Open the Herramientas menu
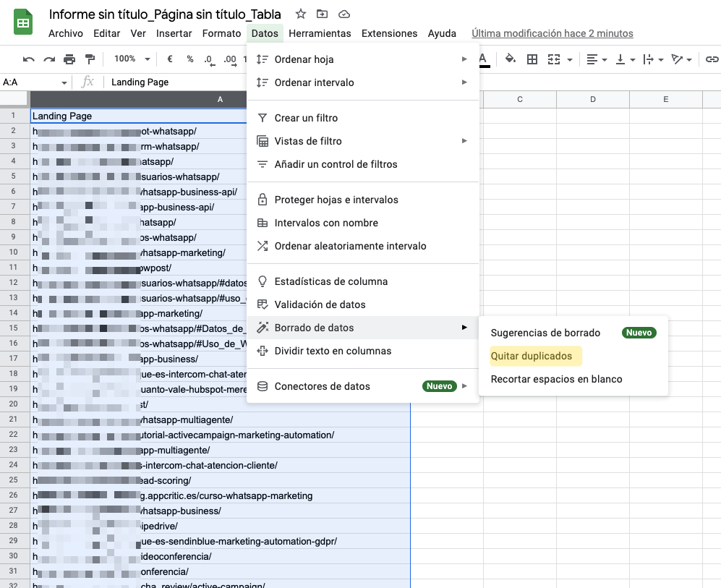The height and width of the screenshot is (588, 721). coord(320,33)
